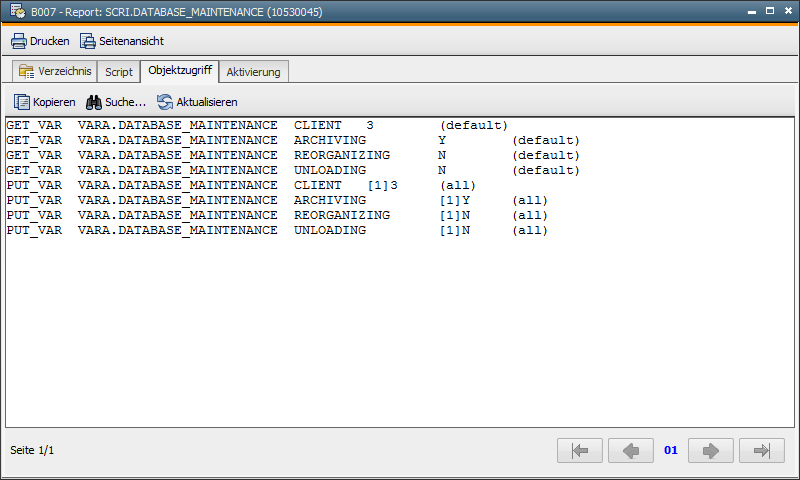Click the Seite 1/1 status text
Image resolution: width=800 pixels, height=480 pixels.
(32, 450)
